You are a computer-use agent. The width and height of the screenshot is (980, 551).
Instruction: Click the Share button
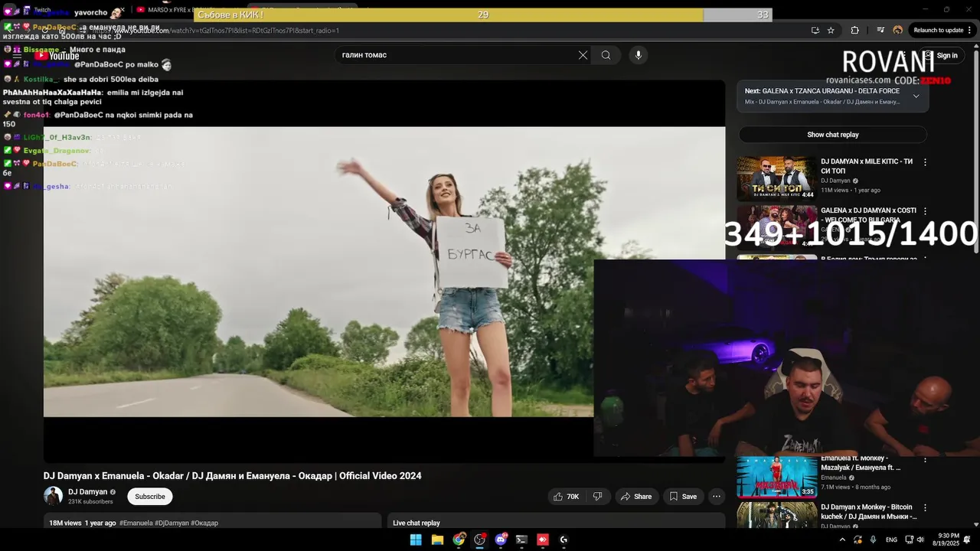(636, 497)
